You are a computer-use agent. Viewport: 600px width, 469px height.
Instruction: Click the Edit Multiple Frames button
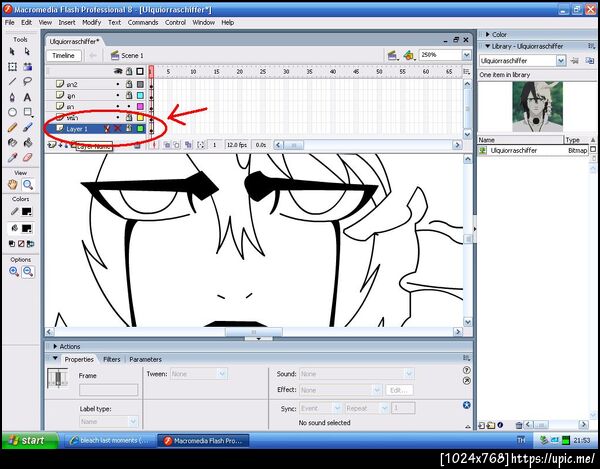pos(188,145)
